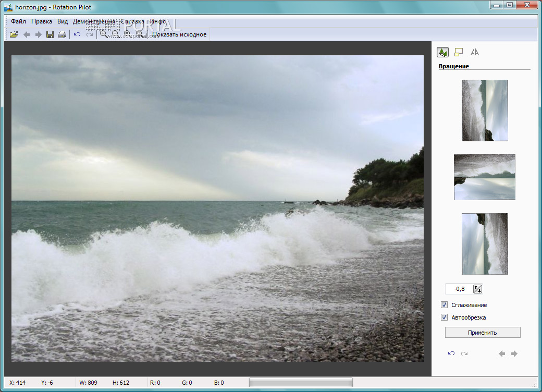
Task: Disable the Автообрезка checkbox
Action: click(x=444, y=317)
